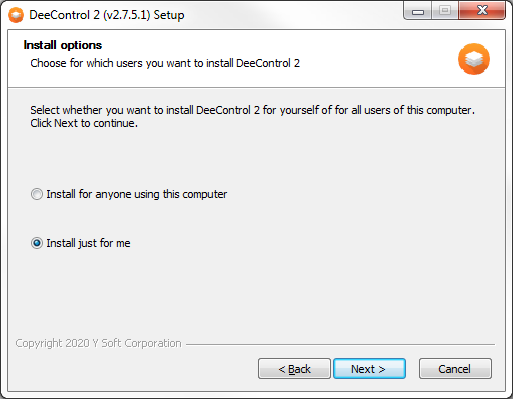Click the separator line beside the copyright text
Image resolution: width=513 pixels, height=399 pixels.
(x=340, y=344)
